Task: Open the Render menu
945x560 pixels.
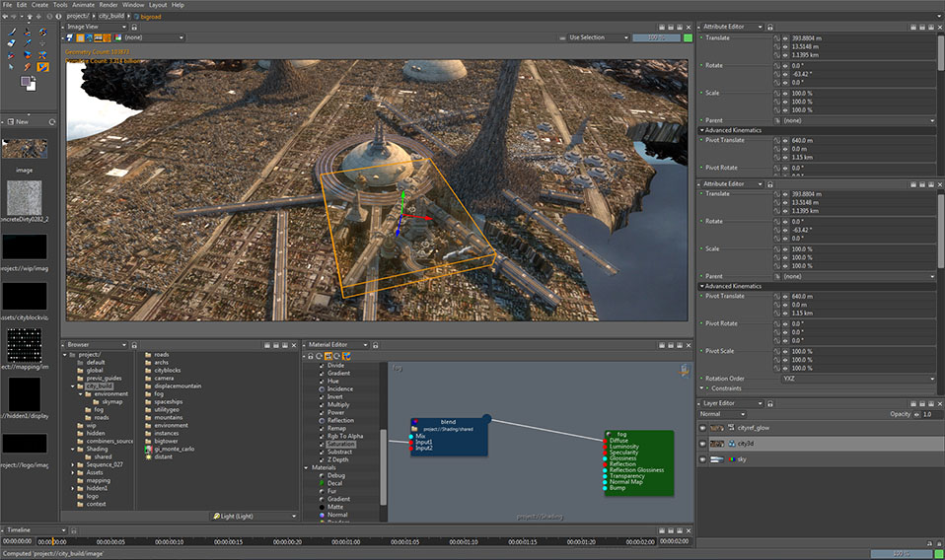Action: click(109, 5)
